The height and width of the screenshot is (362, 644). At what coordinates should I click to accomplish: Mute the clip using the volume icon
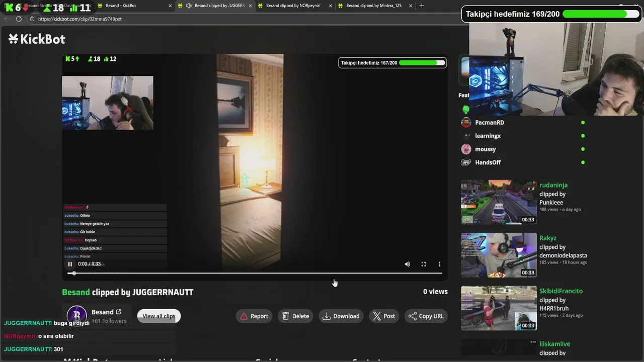[408, 264]
